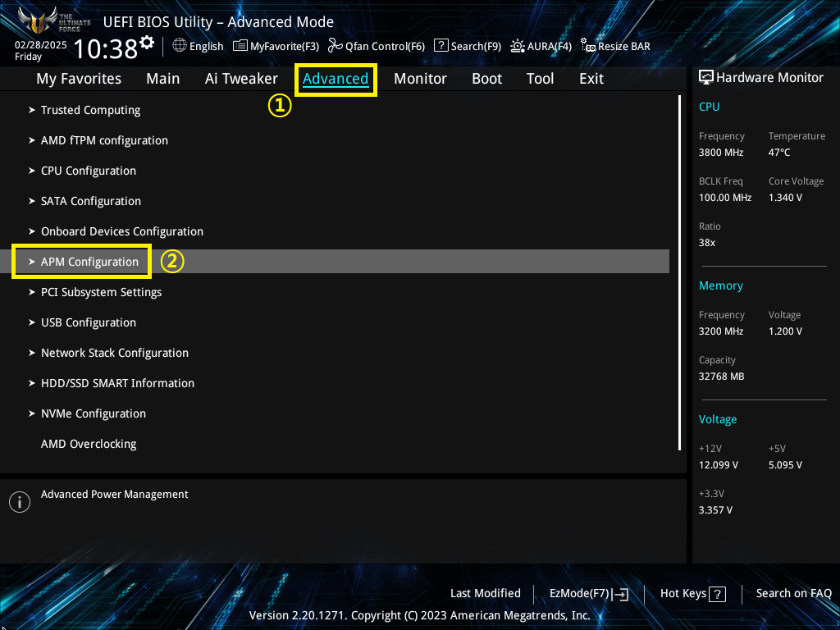The height and width of the screenshot is (630, 840).
Task: Click memory capacity value 32768 MB
Action: (721, 377)
